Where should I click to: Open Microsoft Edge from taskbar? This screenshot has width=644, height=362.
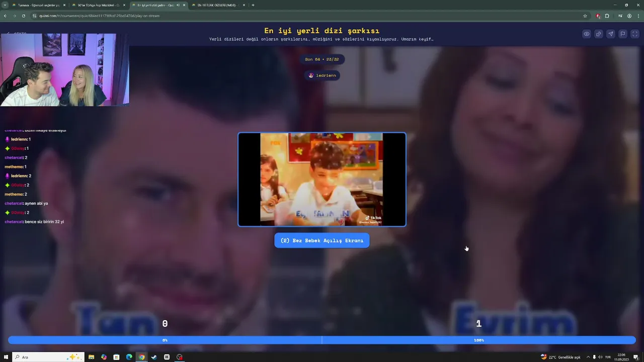(x=129, y=357)
